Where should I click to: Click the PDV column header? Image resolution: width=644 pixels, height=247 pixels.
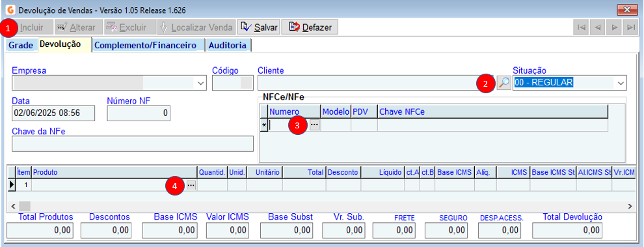[364, 111]
